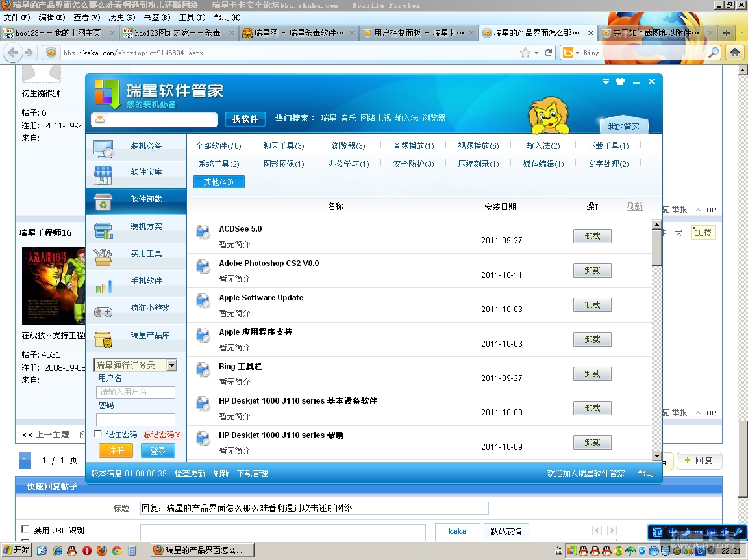
Task: Click the software search box
Action: [x=154, y=119]
